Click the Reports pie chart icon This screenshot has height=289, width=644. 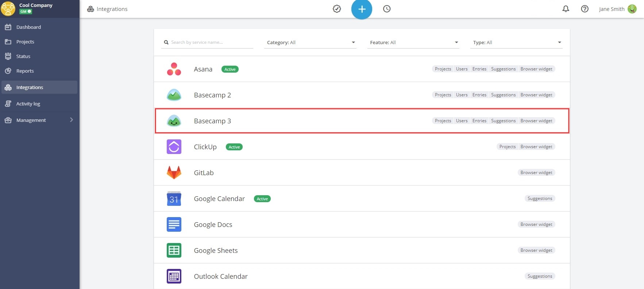pos(8,71)
